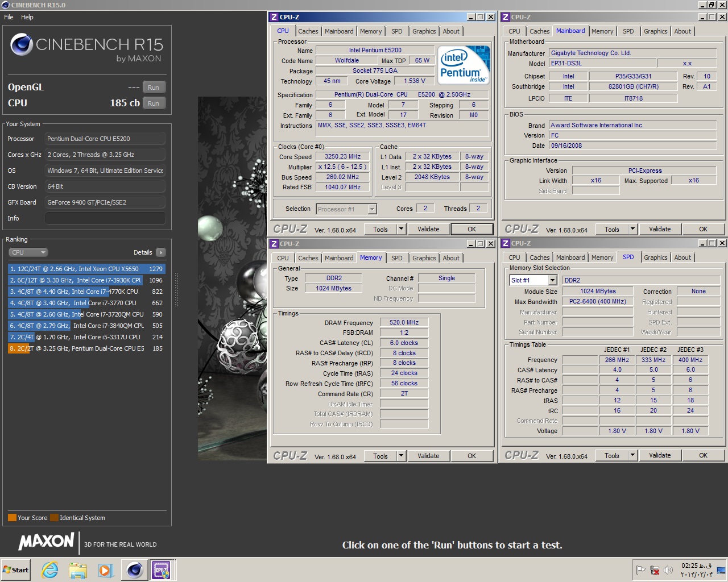Open the Memory tab in the CPU-Z Processor window
Image resolution: width=728 pixels, height=582 pixels.
pyautogui.click(x=371, y=31)
